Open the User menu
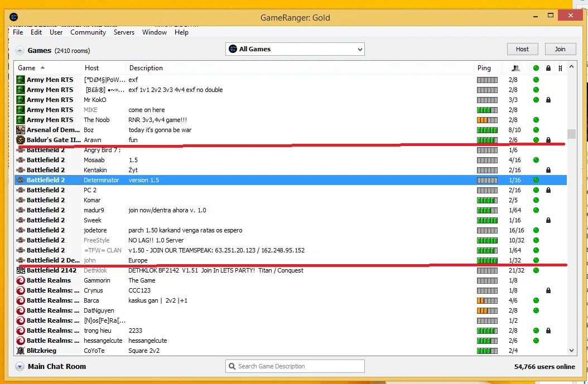The image size is (588, 384). 56,32
